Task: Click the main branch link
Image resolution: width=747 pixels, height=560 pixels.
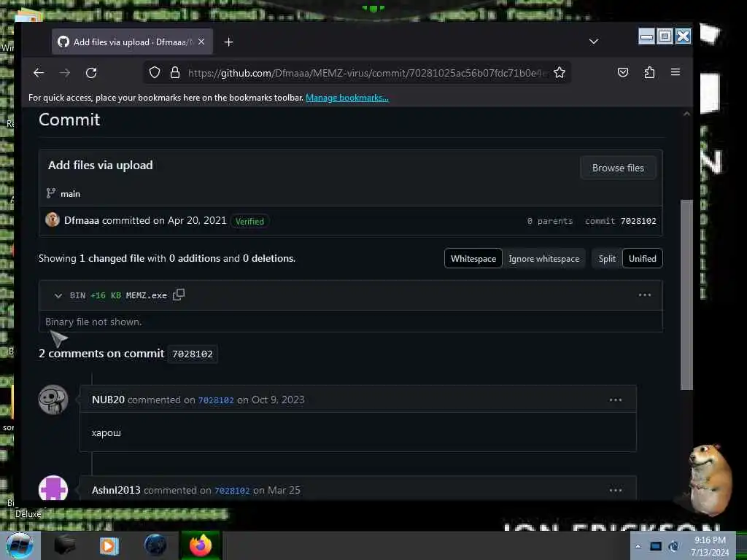Action: pyautogui.click(x=70, y=194)
